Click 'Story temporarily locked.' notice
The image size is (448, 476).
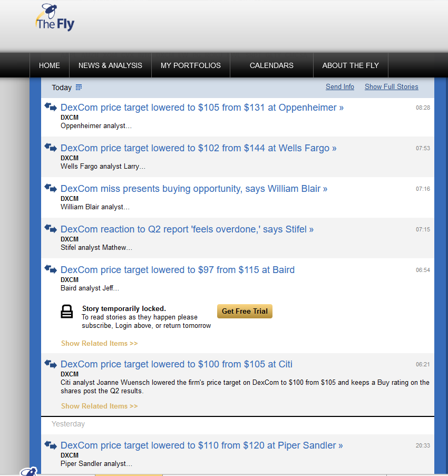pyautogui.click(x=124, y=309)
